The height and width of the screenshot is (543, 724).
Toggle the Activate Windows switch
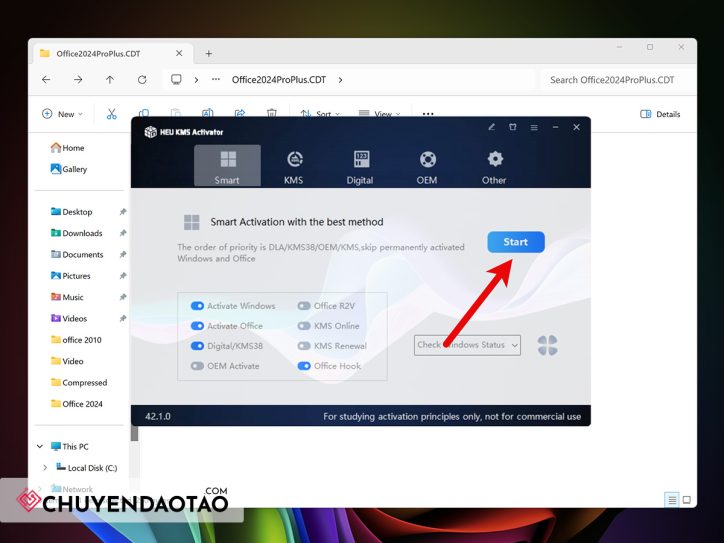tap(197, 306)
